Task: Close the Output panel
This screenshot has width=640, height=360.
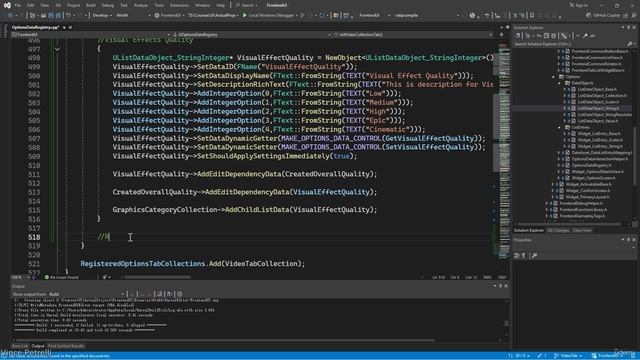Action: 506,286
